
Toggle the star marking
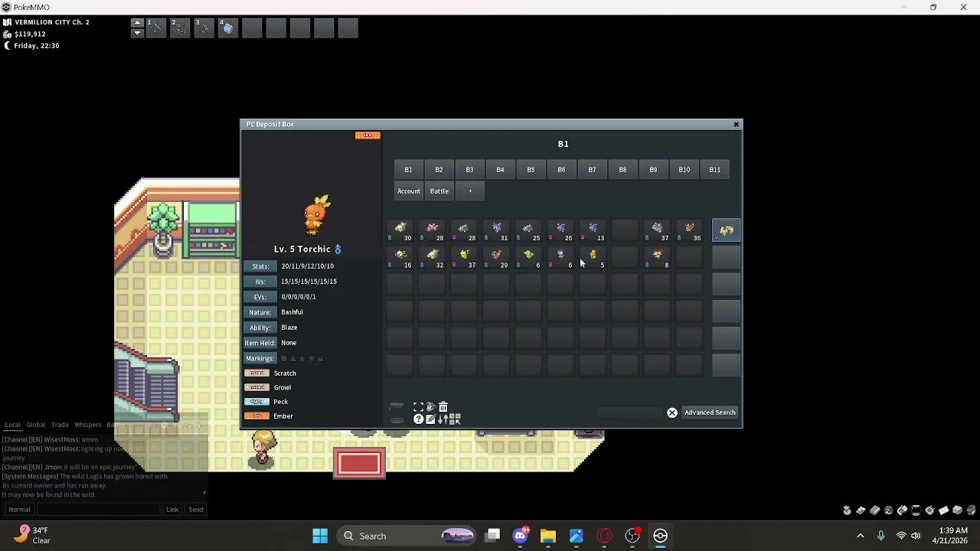tap(302, 358)
